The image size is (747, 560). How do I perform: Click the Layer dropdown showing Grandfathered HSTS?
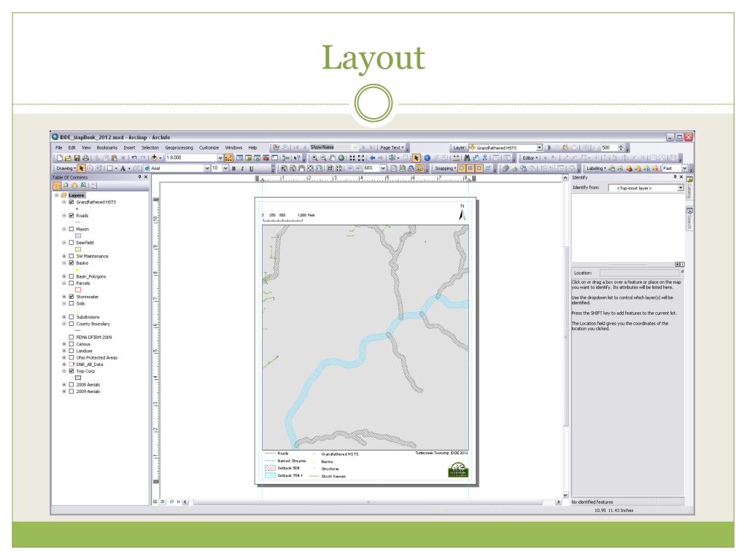506,147
